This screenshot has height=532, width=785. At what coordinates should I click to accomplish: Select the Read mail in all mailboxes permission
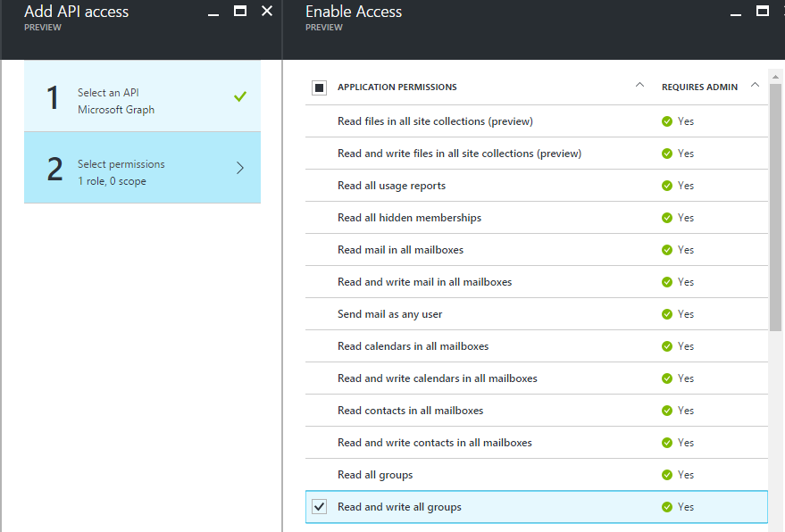pyautogui.click(x=400, y=250)
